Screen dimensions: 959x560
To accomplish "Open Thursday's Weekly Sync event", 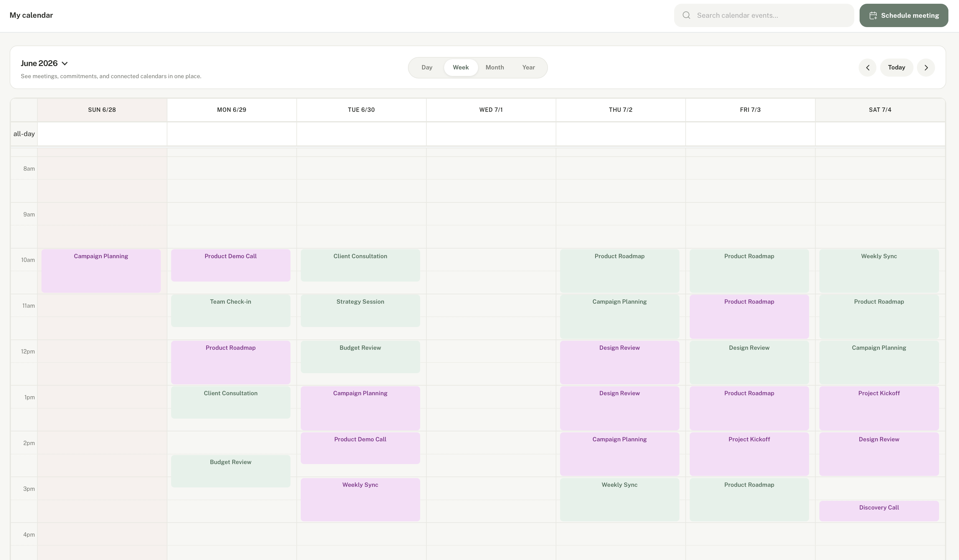I will (620, 500).
